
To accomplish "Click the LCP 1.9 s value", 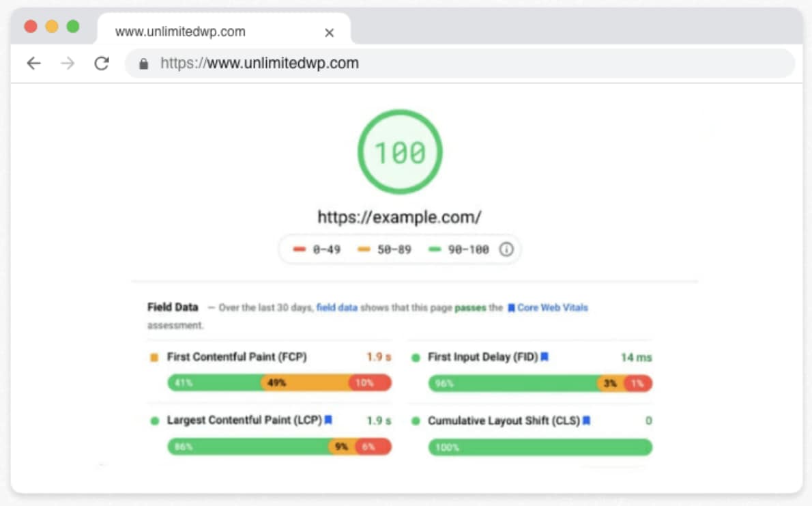I will coord(379,420).
